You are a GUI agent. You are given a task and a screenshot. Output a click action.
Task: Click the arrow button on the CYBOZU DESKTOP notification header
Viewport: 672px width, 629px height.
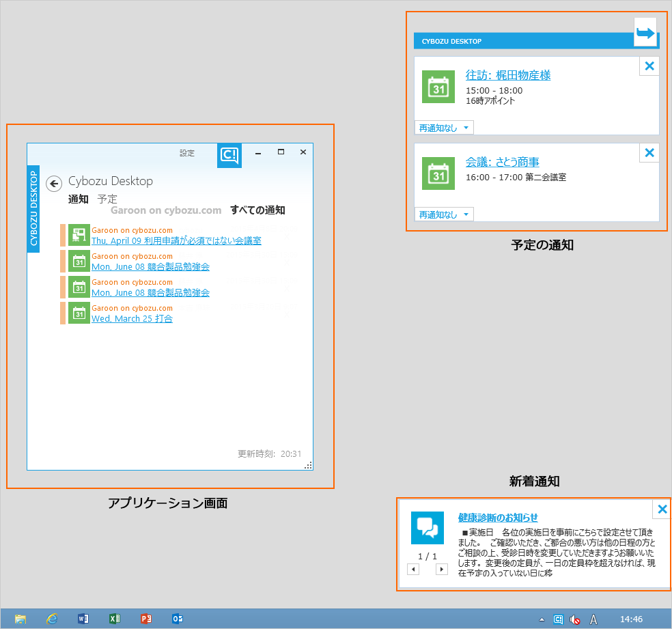[645, 33]
